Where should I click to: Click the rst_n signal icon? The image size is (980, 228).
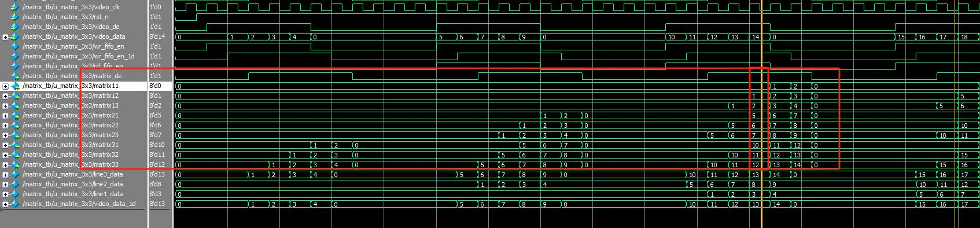tap(16, 17)
